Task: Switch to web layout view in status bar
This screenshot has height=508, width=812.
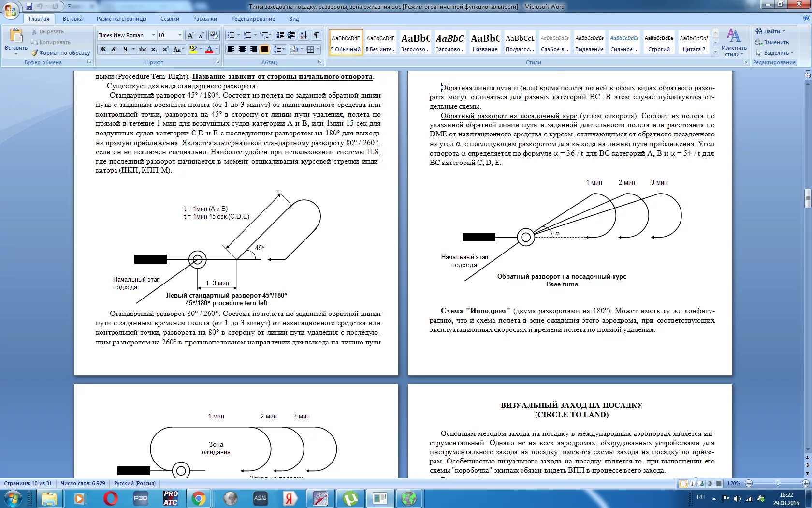Action: pyautogui.click(x=701, y=483)
